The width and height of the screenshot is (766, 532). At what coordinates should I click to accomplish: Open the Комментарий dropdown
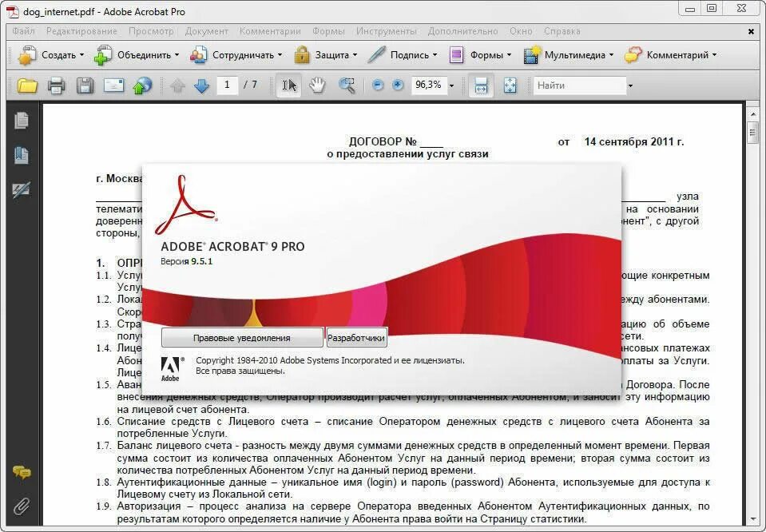click(671, 55)
